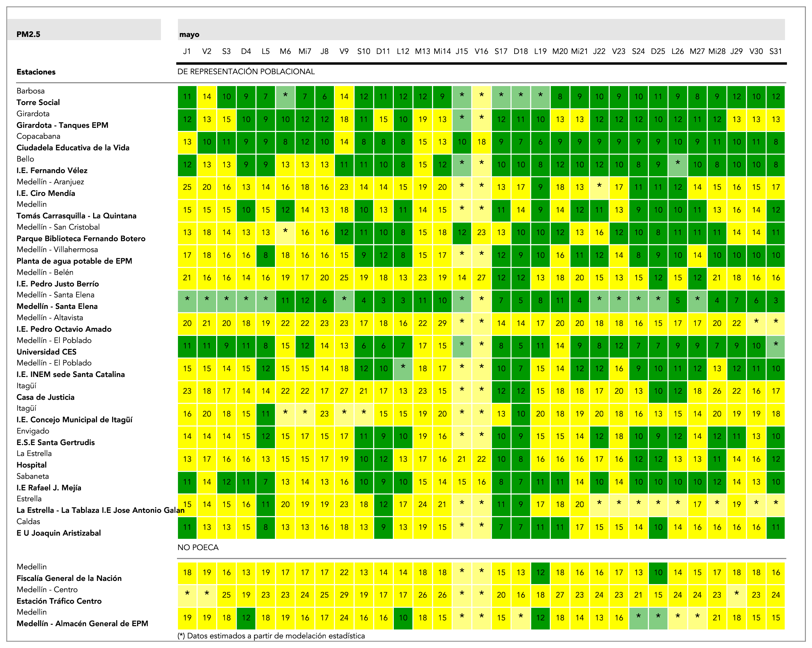Click 'I.E. INEM sede Santa Catalina' station
This screenshot has width=812, height=648.
click(70, 375)
